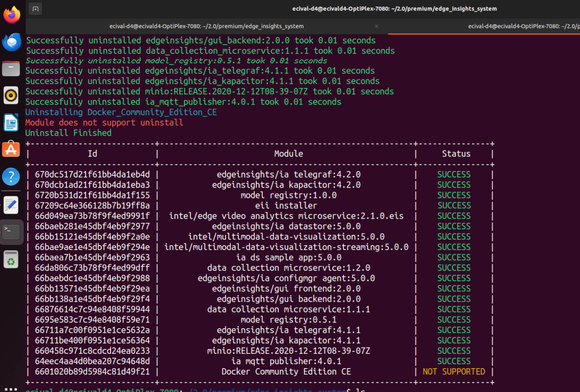The image size is (580, 392).
Task: Click 'edgeinsights/gui frontend:2.0.0' module
Action: pyautogui.click(x=286, y=289)
